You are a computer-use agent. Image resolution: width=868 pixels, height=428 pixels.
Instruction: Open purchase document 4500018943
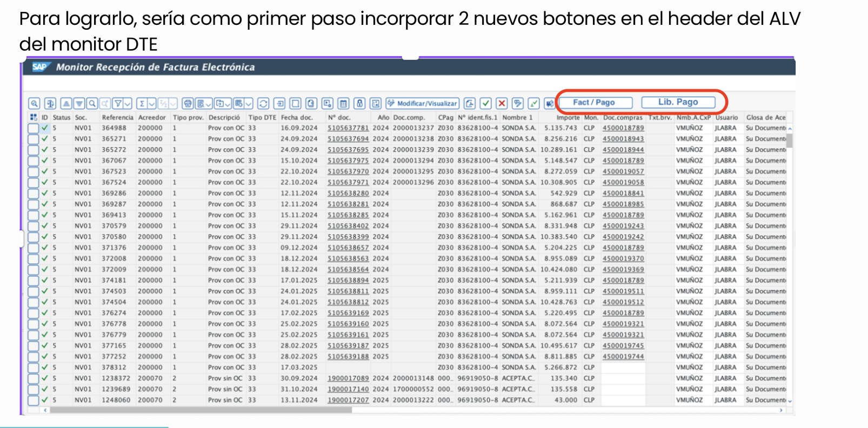click(623, 139)
